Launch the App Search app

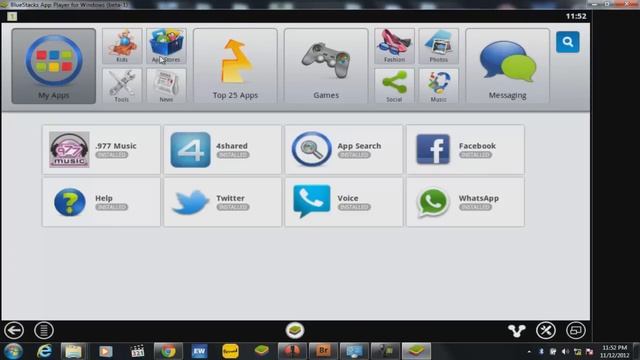344,150
